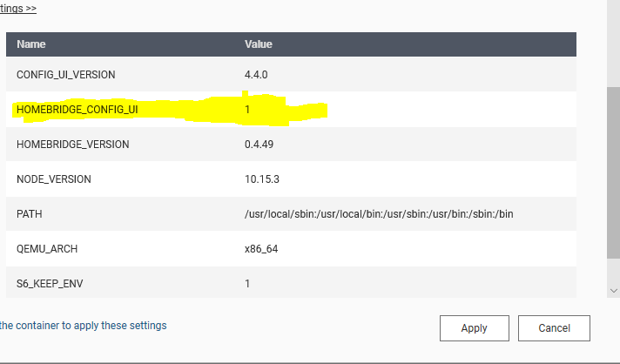Image resolution: width=620 pixels, height=364 pixels.
Task: Click the x86_64 value field
Action: click(261, 249)
